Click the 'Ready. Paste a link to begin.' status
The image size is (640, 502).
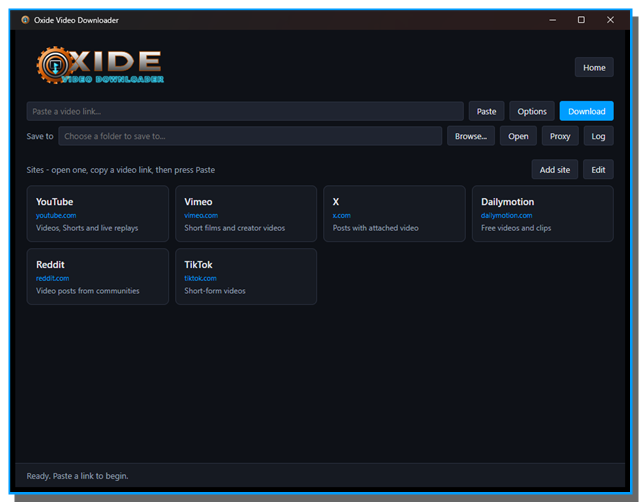pos(77,476)
